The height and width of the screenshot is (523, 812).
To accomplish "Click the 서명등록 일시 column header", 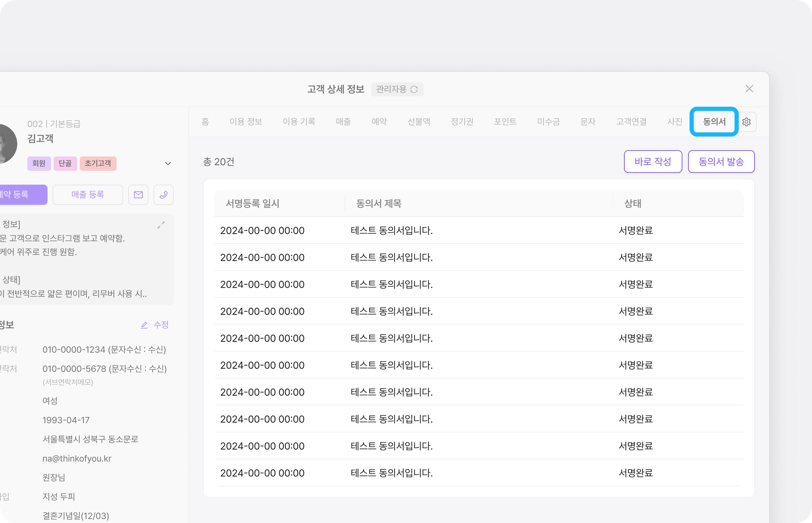I will tap(253, 204).
